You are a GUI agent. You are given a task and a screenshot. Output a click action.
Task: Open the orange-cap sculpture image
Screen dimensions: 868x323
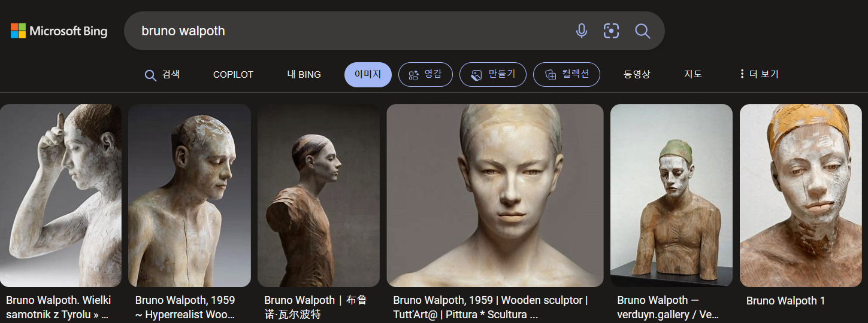801,196
